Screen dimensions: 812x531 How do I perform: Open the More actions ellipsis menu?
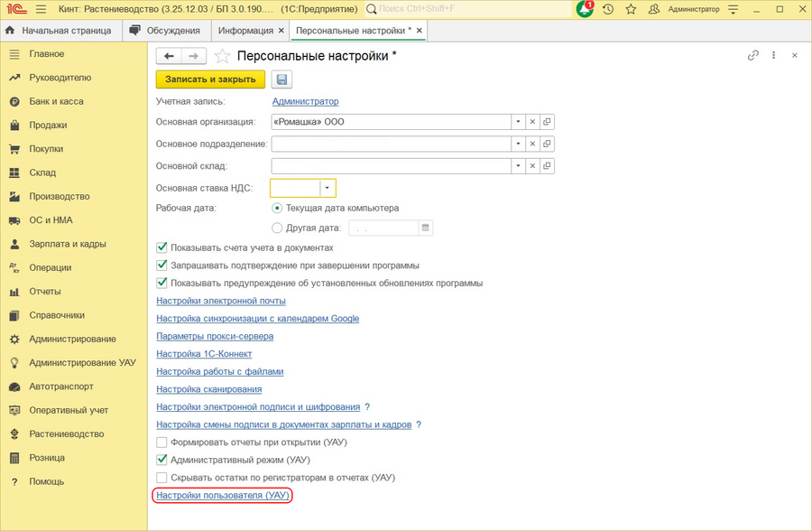[x=773, y=55]
